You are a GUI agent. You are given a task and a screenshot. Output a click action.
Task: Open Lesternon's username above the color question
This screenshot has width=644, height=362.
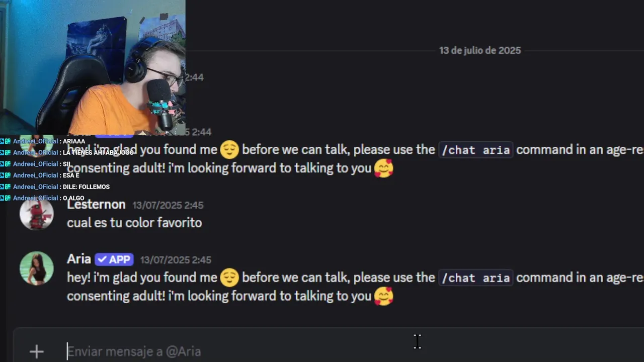point(96,205)
